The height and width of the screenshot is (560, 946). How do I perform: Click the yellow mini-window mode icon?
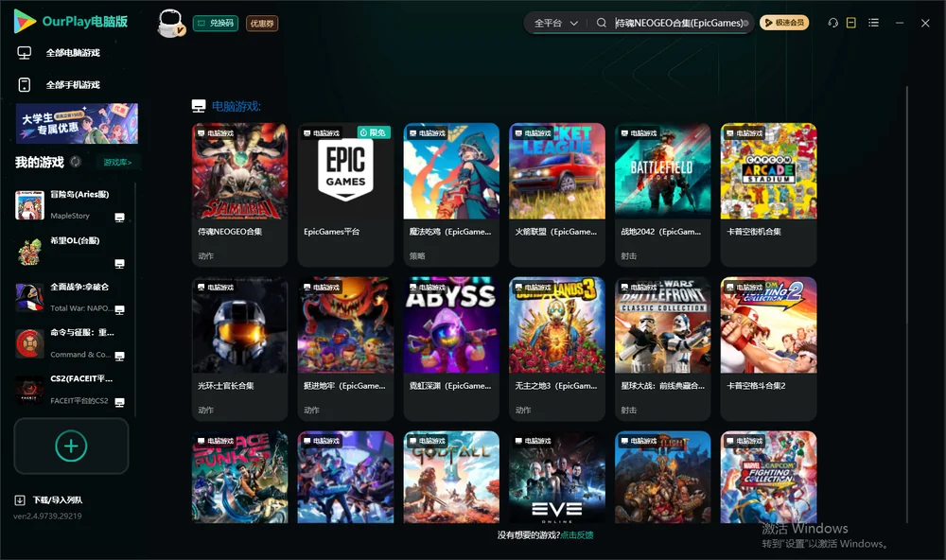pos(851,23)
